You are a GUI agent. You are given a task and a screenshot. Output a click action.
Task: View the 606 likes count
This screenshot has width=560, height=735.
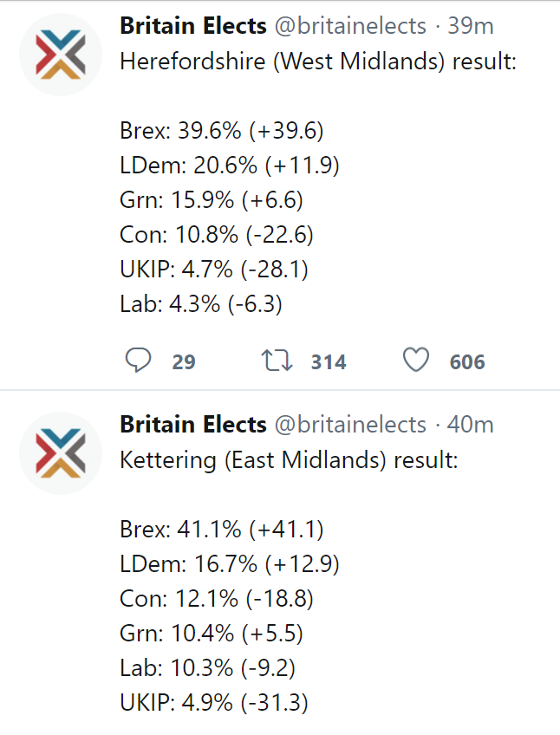coord(467,362)
